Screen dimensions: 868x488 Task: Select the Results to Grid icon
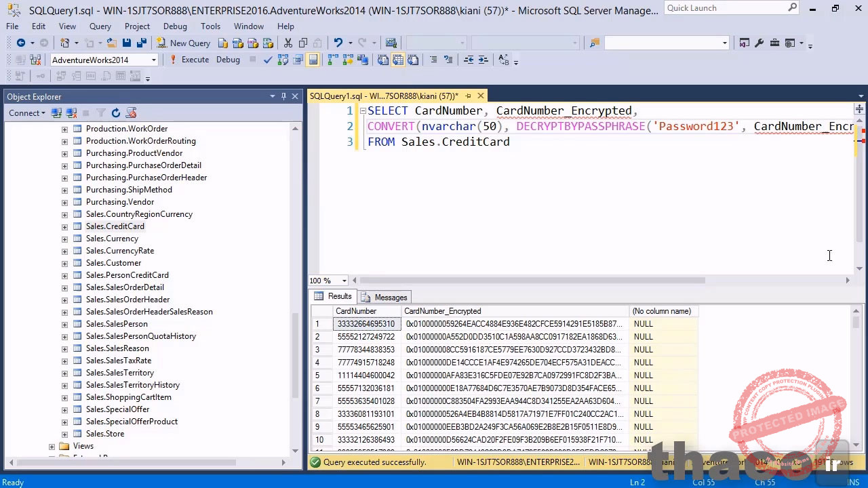[398, 60]
